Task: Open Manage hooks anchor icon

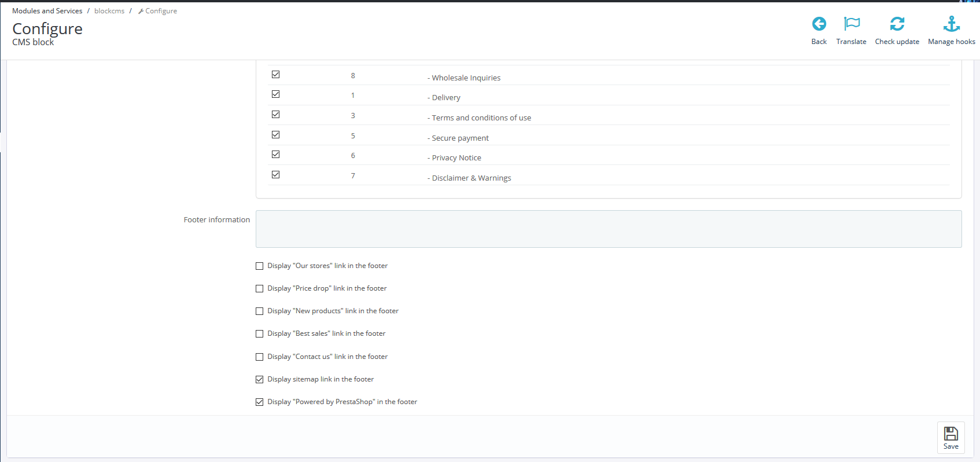Action: pos(951,24)
